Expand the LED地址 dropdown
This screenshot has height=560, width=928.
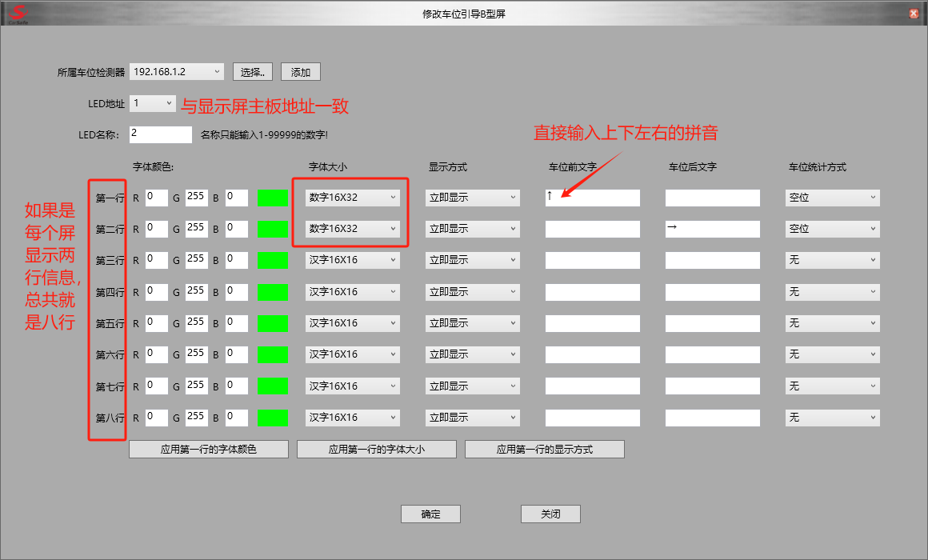(152, 103)
